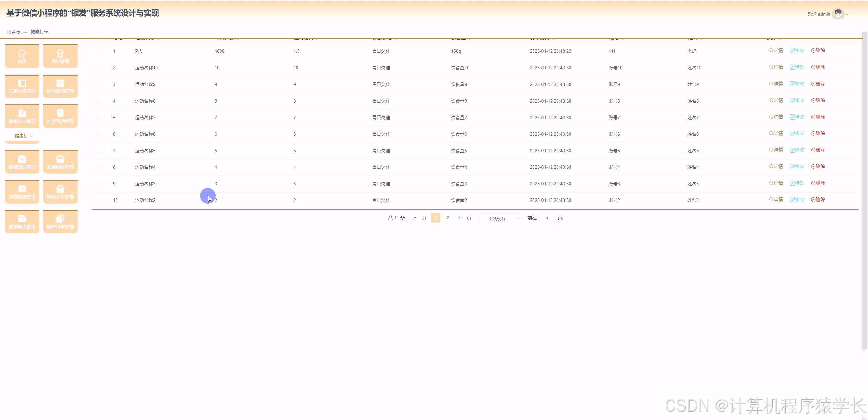Tick the checkbox for row 运动名称6
This screenshot has height=420, width=868.
(x=98, y=134)
